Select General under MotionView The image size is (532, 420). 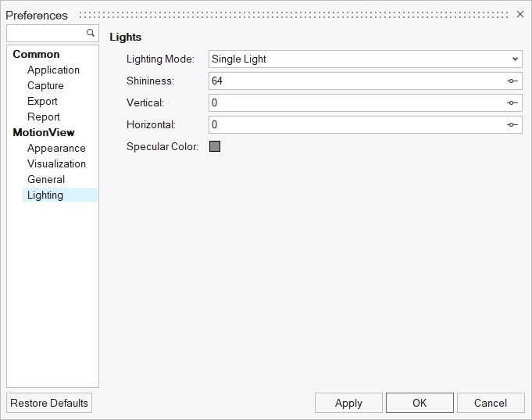point(46,179)
